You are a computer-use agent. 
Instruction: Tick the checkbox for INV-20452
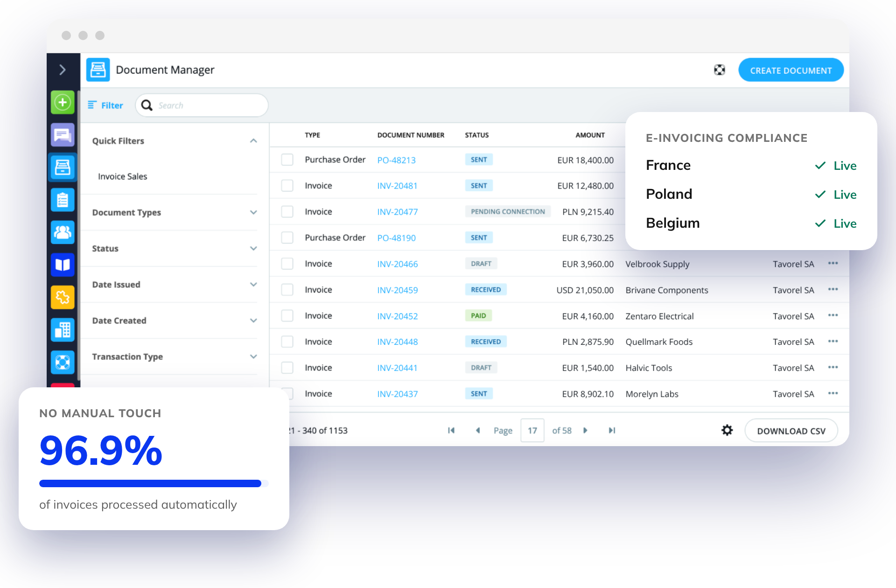[x=287, y=316]
